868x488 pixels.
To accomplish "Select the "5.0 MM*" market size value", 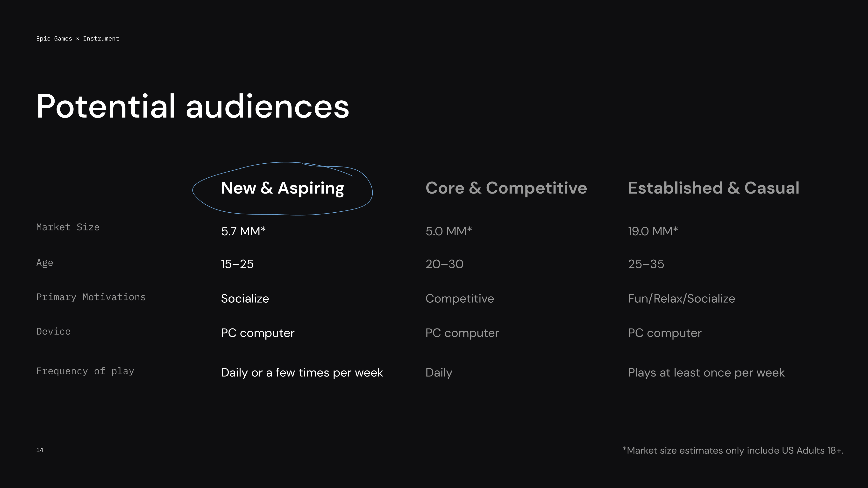I will (x=448, y=231).
